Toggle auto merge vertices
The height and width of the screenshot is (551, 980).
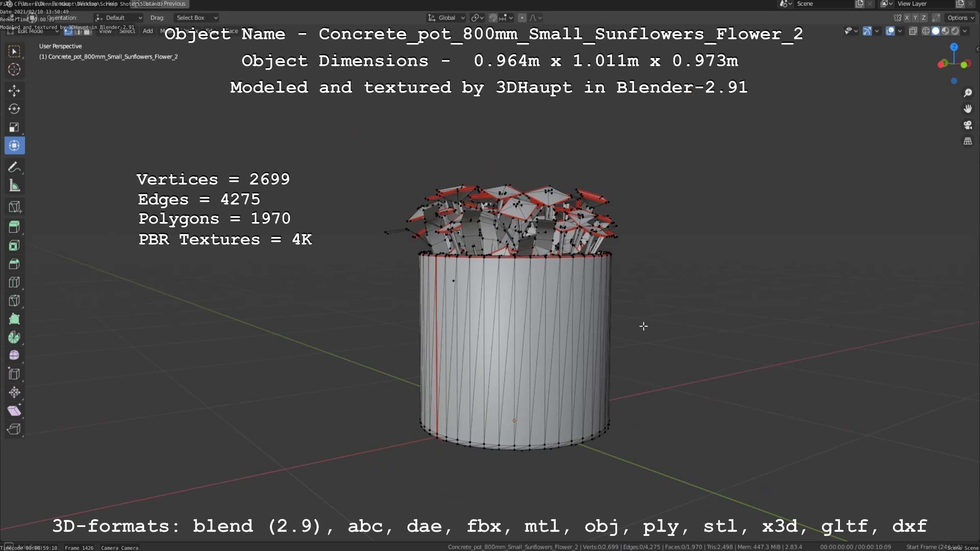click(936, 18)
